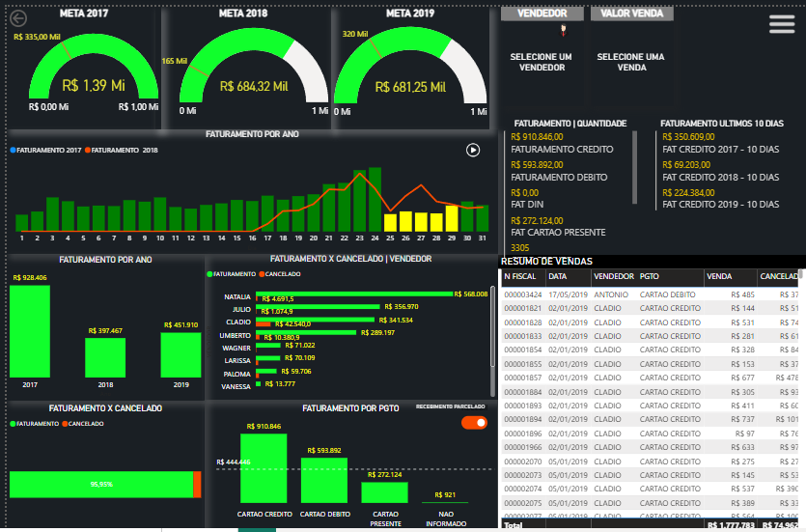Select CLADIO bar in vendedor chart
The width and height of the screenshot is (806, 532).
[315, 320]
